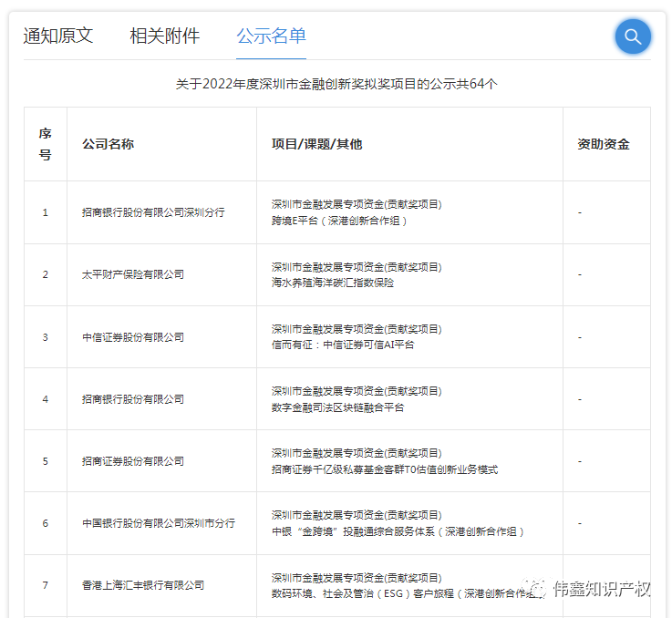Click the funding dash in 中国银行 row
This screenshot has height=618, width=672.
pyautogui.click(x=579, y=523)
